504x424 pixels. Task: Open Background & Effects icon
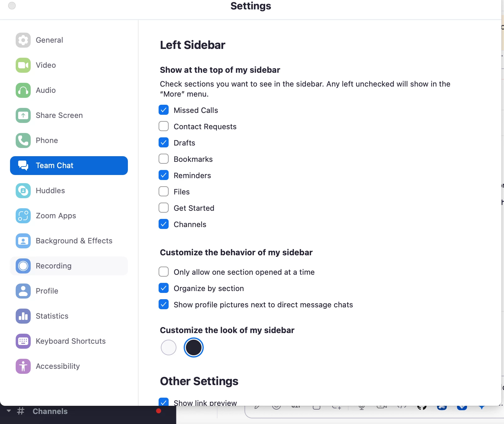tap(23, 241)
